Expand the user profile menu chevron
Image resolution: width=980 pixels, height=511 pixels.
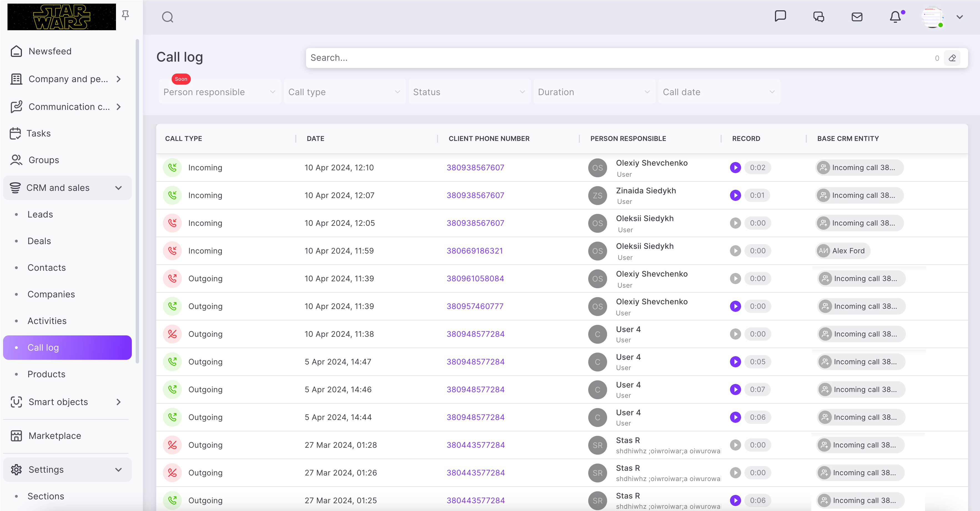point(959,17)
